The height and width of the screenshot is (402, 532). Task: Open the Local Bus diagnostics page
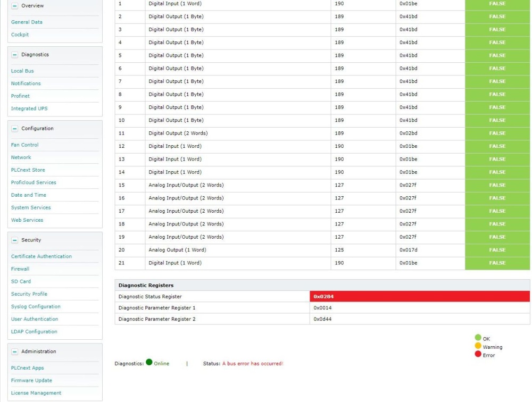(22, 71)
